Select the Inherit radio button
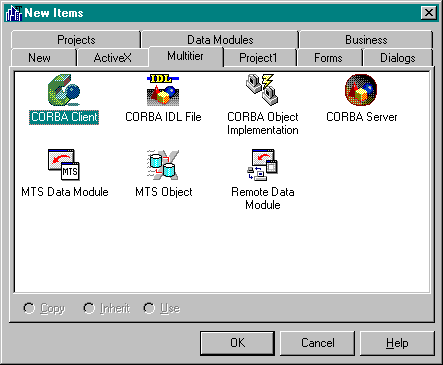Screen dimensions: 443x365 click(x=89, y=308)
